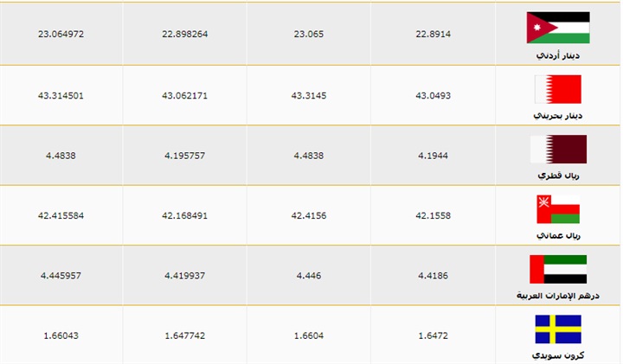This screenshot has height=364, width=623.
Task: Select the Omani riyal value 42.4156
Action: (x=309, y=214)
